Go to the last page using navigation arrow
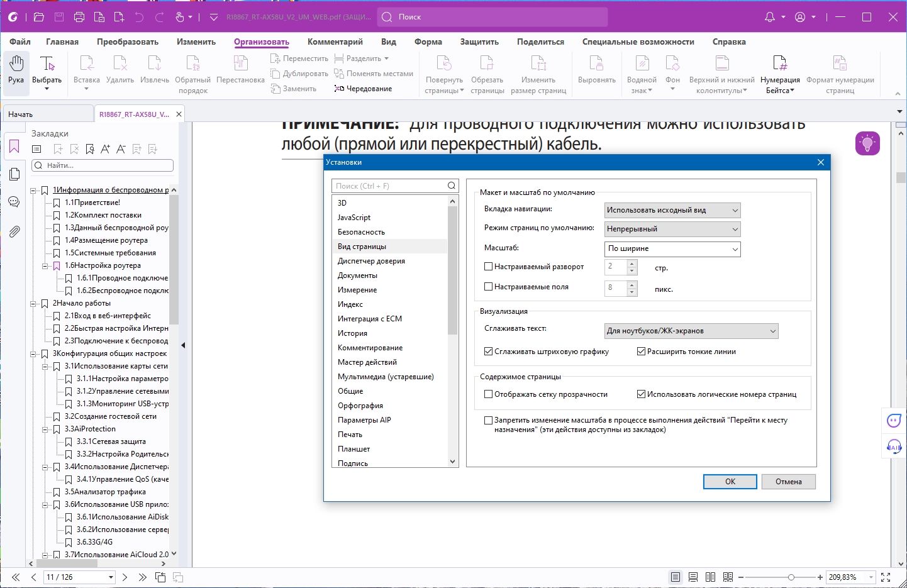907x588 pixels. coord(143,577)
